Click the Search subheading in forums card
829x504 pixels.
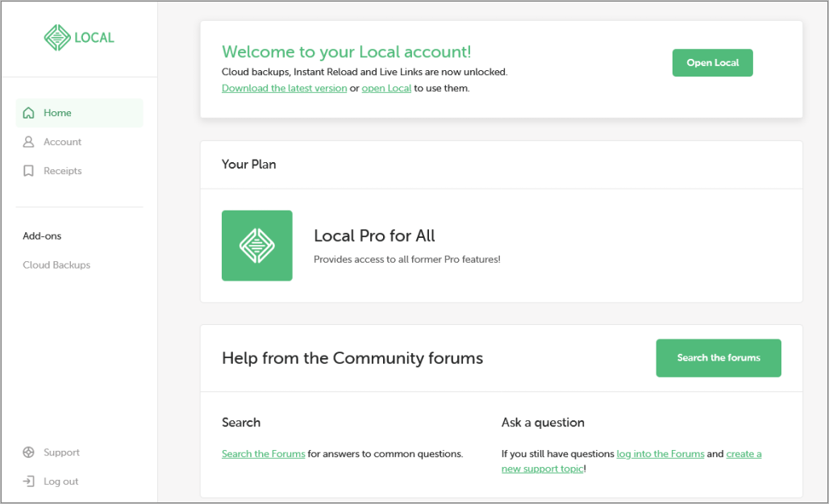pyautogui.click(x=241, y=423)
